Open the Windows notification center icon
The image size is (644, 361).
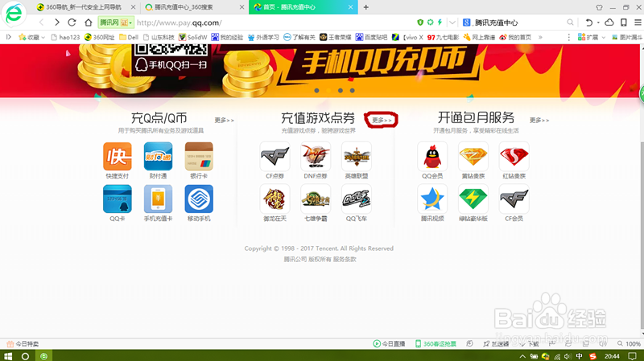pos(633,356)
